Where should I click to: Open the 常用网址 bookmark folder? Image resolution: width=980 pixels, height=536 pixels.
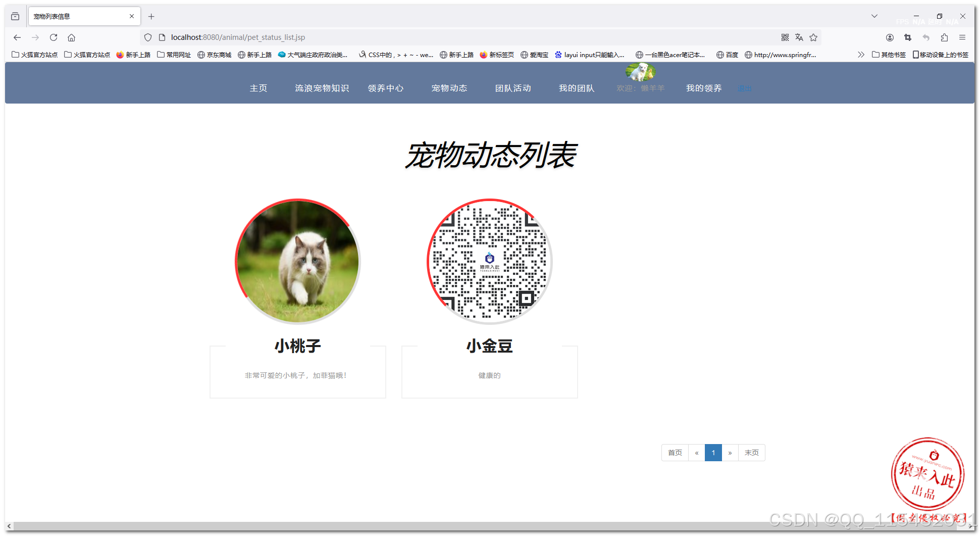[174, 55]
